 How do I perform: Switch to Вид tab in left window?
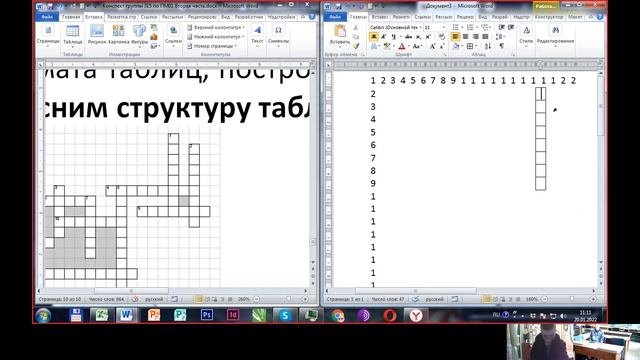pos(226,17)
